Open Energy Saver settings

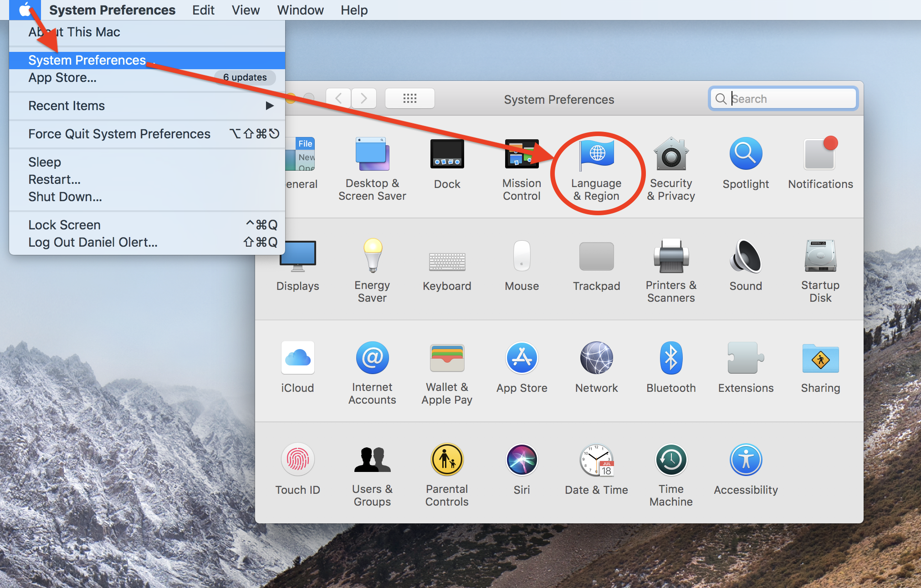pos(372,257)
